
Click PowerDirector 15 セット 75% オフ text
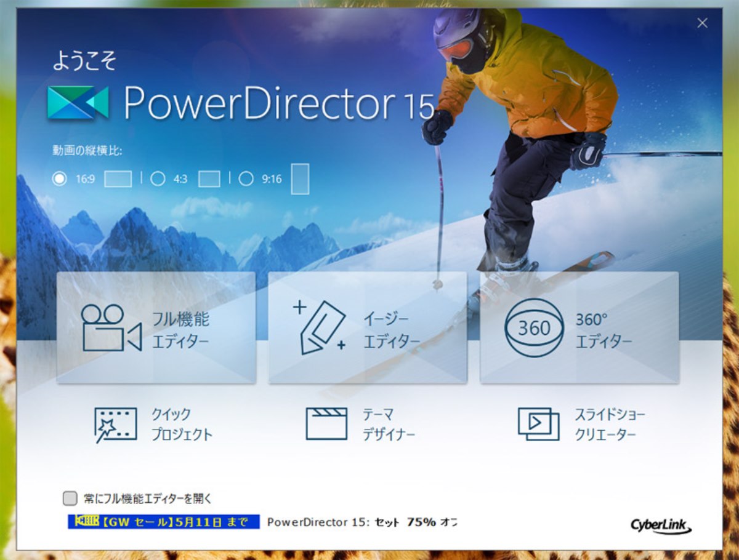[x=361, y=522]
